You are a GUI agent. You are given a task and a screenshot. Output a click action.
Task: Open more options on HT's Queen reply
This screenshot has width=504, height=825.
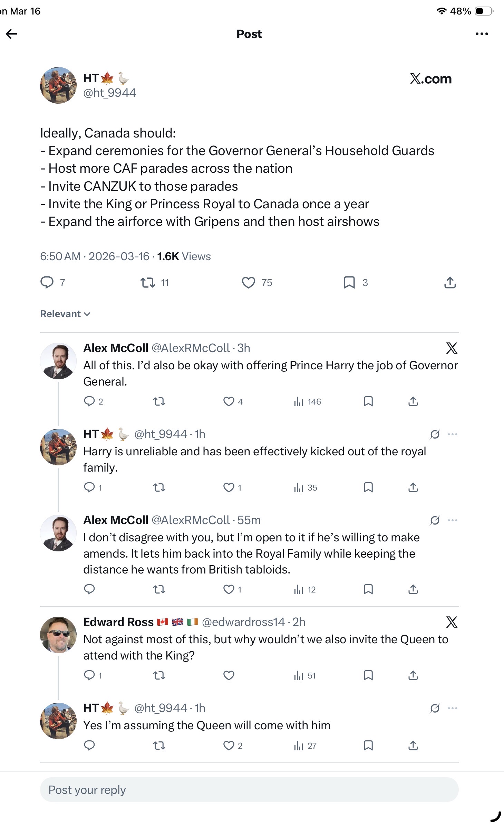pos(453,708)
